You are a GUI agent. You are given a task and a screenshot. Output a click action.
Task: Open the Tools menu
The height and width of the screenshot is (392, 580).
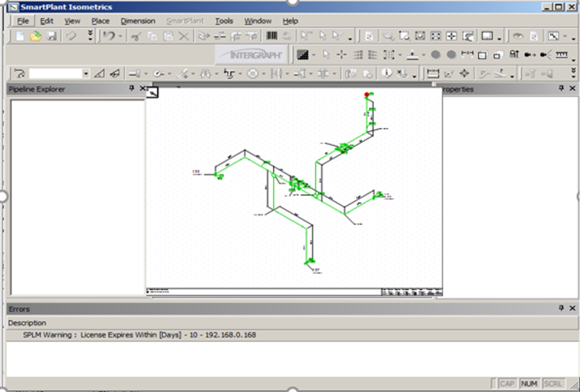click(x=224, y=21)
